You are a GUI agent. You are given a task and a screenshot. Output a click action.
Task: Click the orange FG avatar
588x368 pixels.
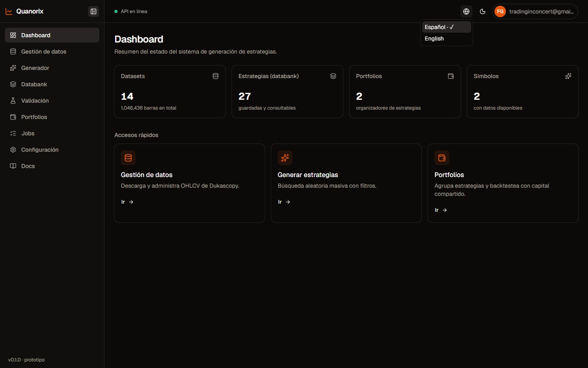tap(500, 11)
